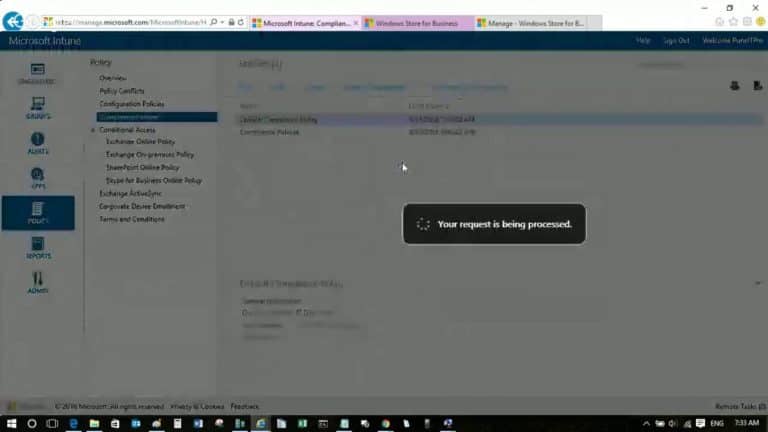Open Microsoft Edge from the taskbar
Screen dimensions: 768x432
pyautogui.click(x=73, y=423)
